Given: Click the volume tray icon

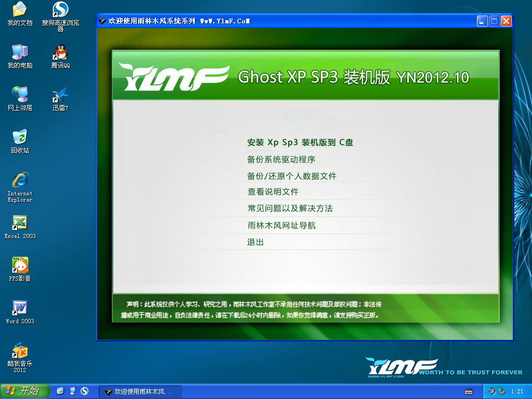Looking at the screenshot, I should [492, 391].
